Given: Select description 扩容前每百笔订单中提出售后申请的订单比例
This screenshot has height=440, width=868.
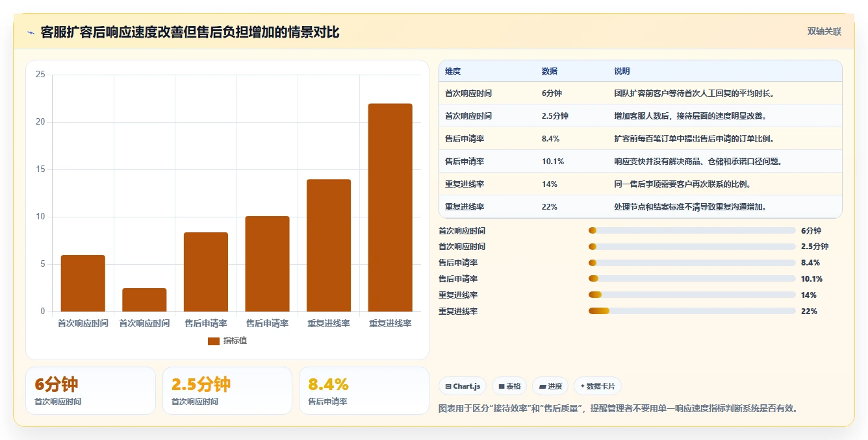Looking at the screenshot, I should 694,139.
